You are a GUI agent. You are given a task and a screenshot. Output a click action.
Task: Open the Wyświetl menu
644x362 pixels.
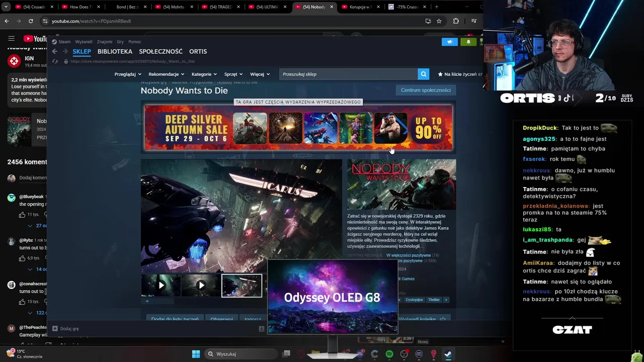[84, 42]
